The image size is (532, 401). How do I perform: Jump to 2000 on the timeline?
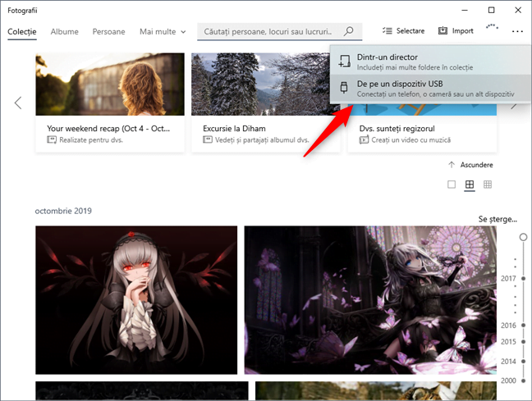tap(508, 380)
